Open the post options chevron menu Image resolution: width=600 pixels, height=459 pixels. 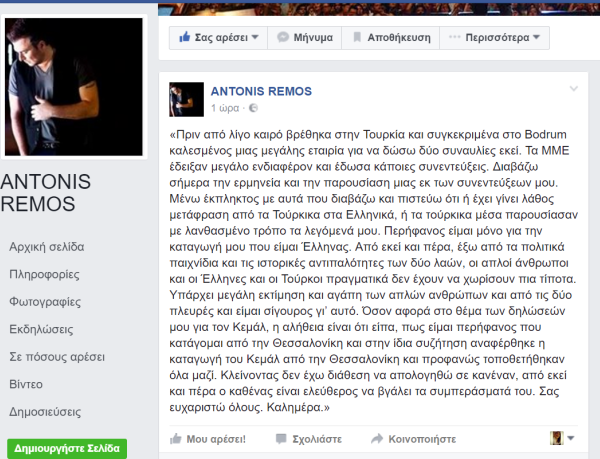coord(574,89)
